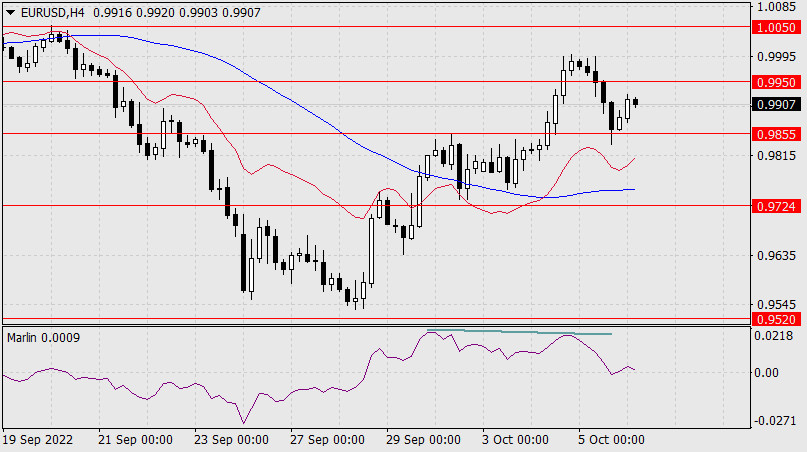This screenshot has height=452, width=807.
Task: Click the 3 Oct 00:00 time label
Action: pyautogui.click(x=514, y=440)
